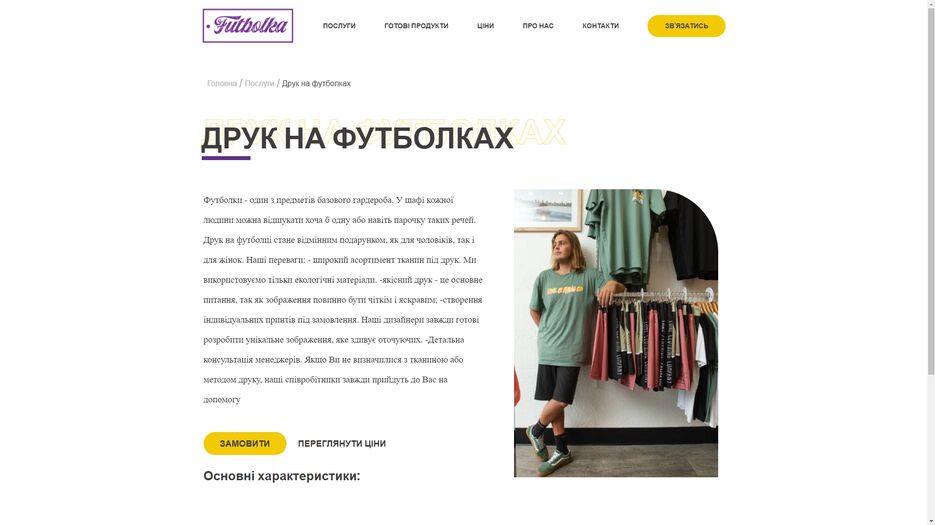The height and width of the screenshot is (525, 935).
Task: Open the КОНТАКТИ page
Action: coord(600,26)
